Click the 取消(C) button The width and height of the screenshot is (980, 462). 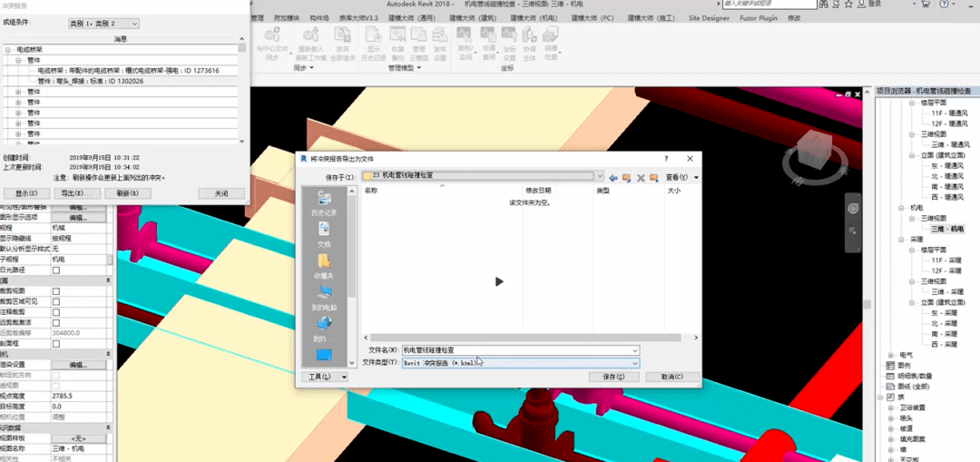[x=671, y=377]
